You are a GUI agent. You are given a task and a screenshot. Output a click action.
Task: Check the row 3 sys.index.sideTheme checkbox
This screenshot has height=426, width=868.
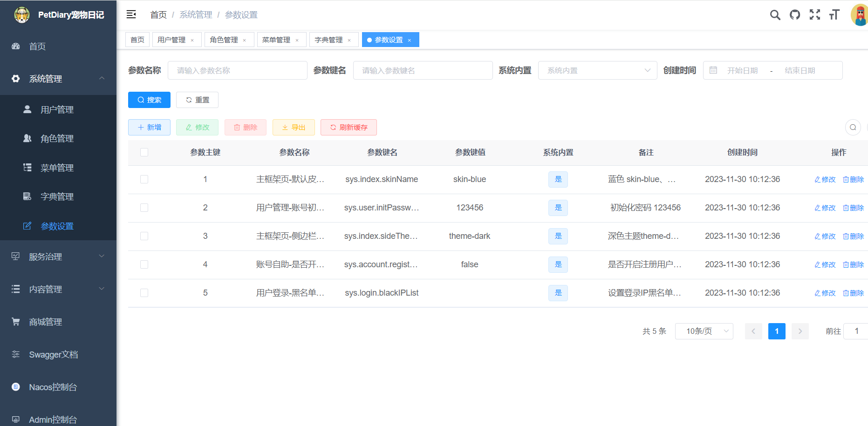click(144, 236)
